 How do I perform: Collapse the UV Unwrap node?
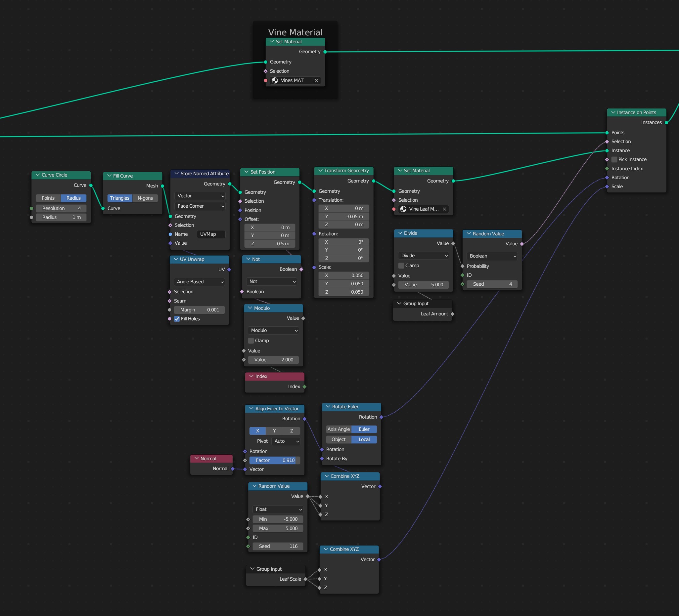coord(176,259)
